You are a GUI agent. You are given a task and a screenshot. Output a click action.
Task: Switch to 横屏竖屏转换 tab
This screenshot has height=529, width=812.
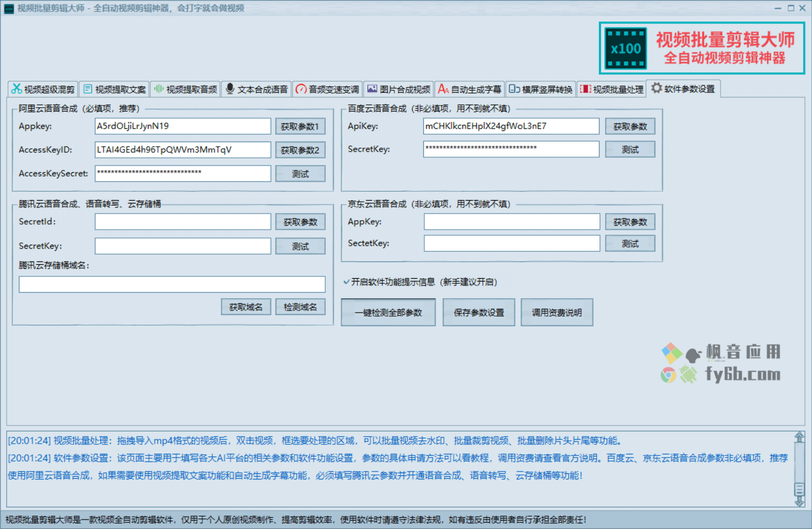[x=541, y=89]
